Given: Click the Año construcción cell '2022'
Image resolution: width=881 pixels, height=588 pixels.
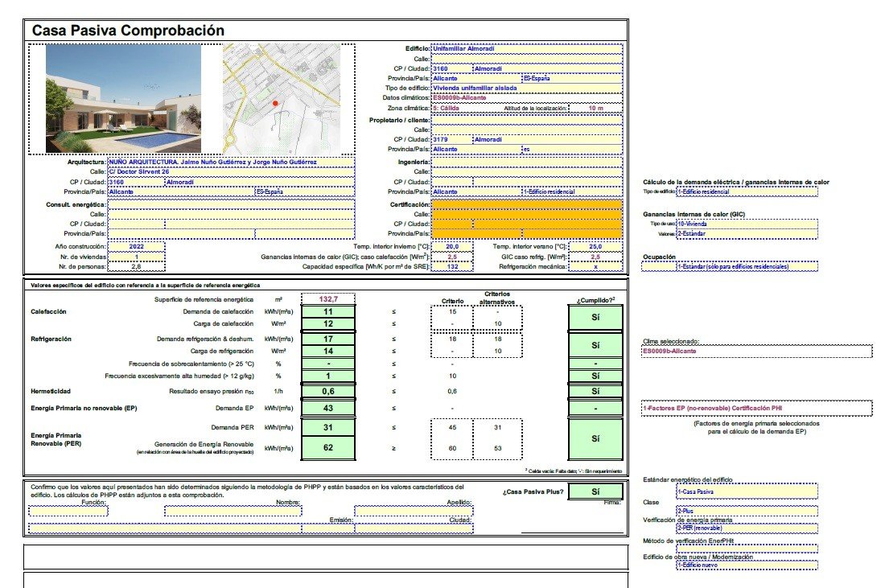Looking at the screenshot, I should pos(137,247).
